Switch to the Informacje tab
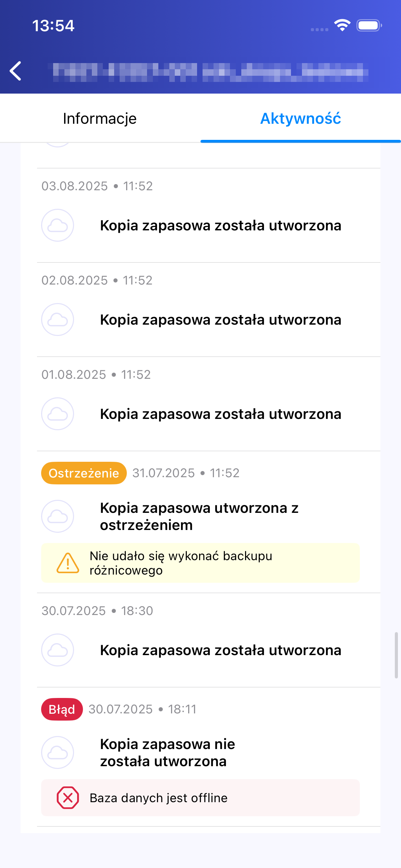This screenshot has width=401, height=868. tap(100, 119)
